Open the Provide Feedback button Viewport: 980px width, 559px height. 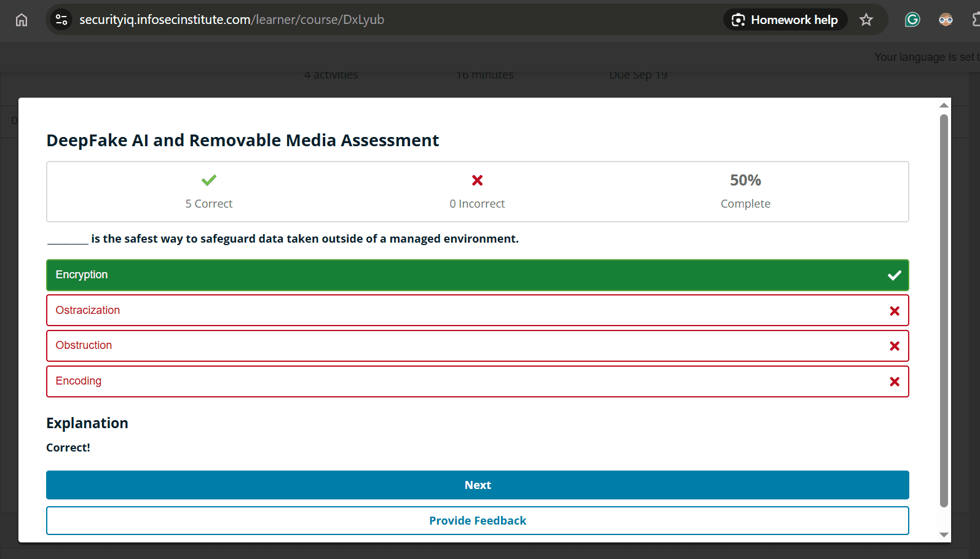[x=477, y=520]
